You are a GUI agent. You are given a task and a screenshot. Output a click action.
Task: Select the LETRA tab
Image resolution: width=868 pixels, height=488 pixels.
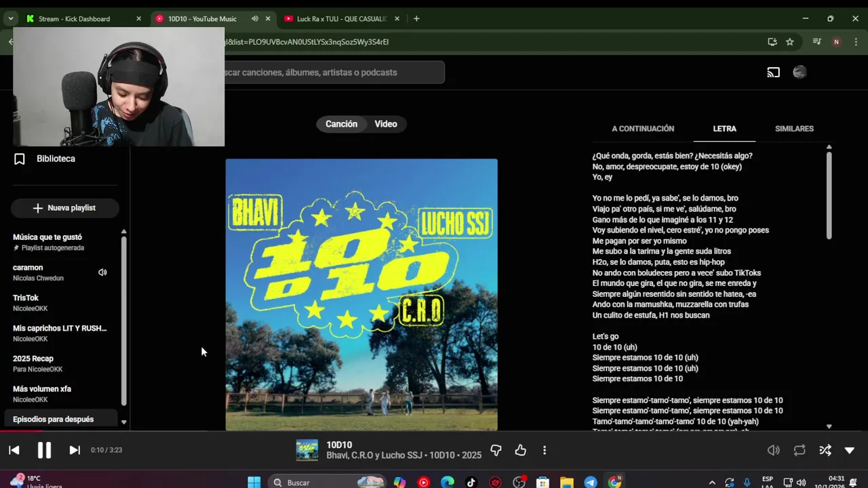(724, 129)
